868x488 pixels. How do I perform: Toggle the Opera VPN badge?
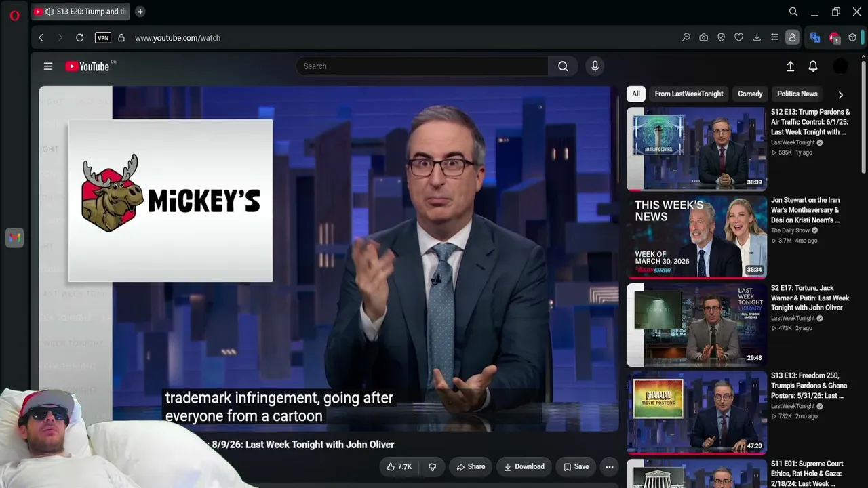tap(103, 38)
